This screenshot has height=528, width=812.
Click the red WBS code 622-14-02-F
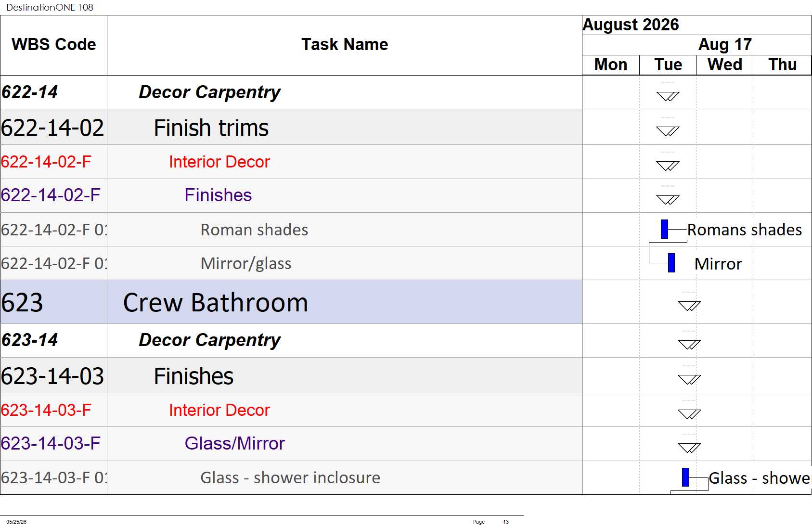46,162
